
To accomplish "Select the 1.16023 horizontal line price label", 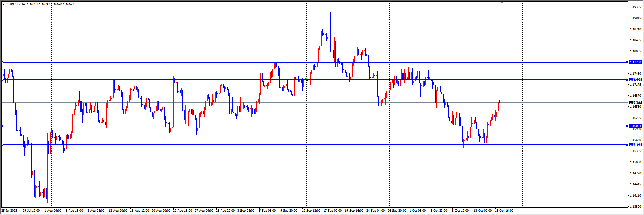I will click(x=635, y=126).
